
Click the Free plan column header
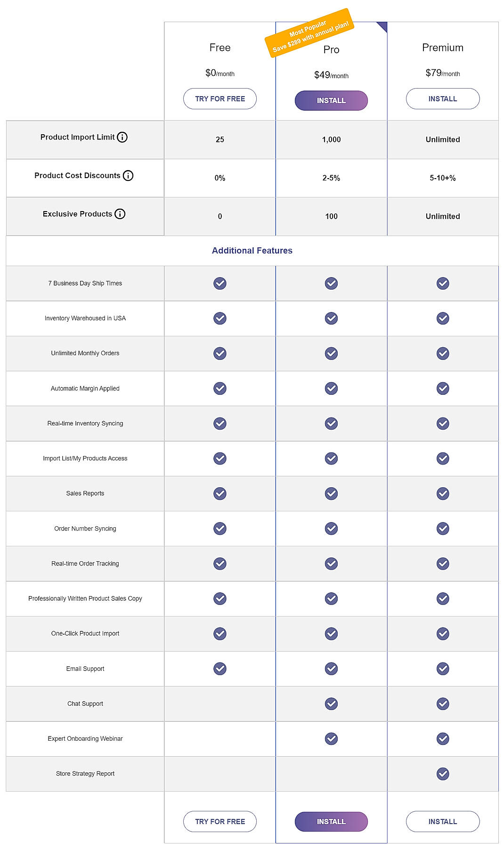[x=219, y=48]
